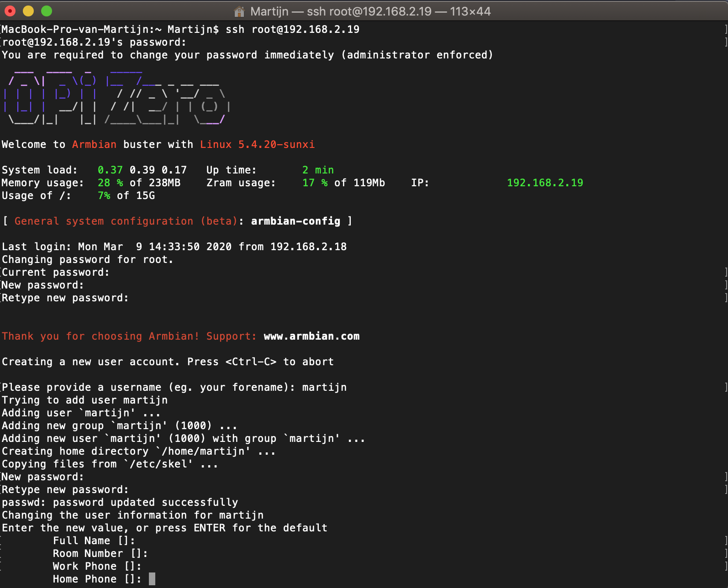Screen dimensions: 728x588
Task: Click the 'Work Phone []:' prompt
Action: [x=97, y=566]
